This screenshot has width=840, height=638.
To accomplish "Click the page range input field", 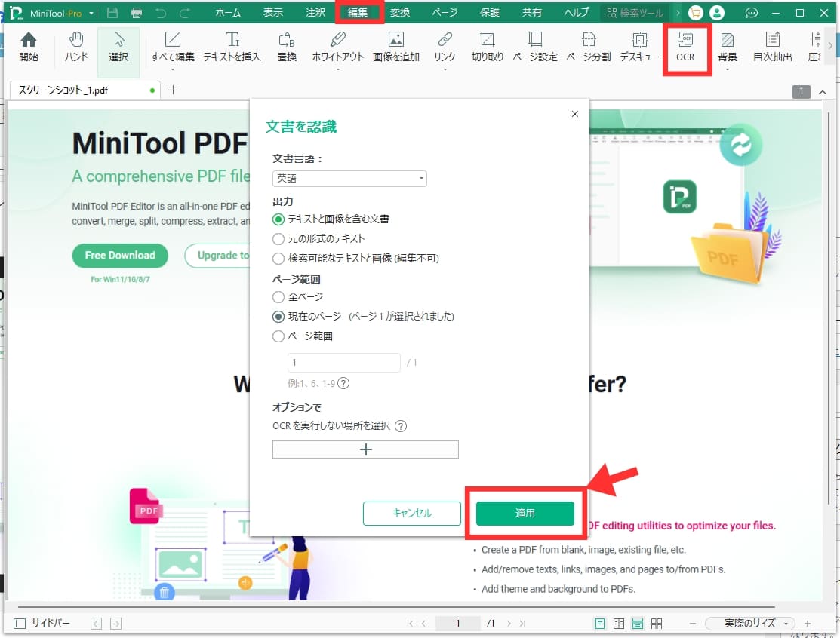I will click(344, 362).
